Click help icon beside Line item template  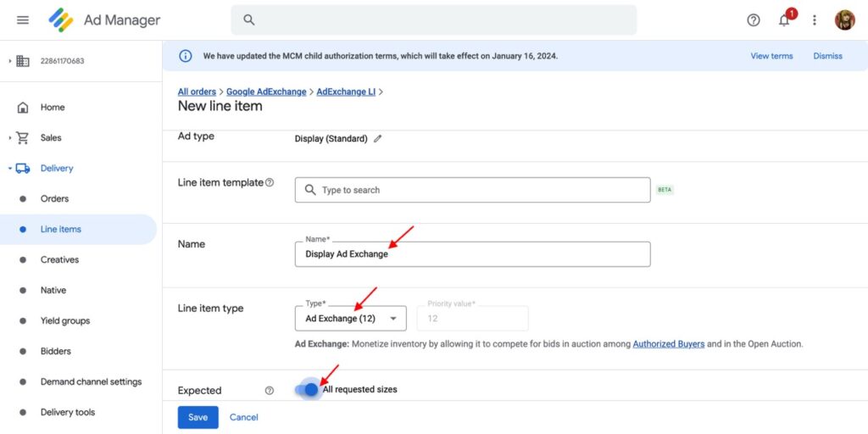(x=270, y=182)
